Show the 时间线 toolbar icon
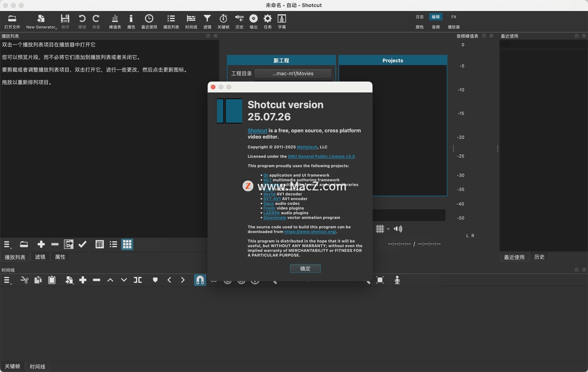 pyautogui.click(x=191, y=21)
